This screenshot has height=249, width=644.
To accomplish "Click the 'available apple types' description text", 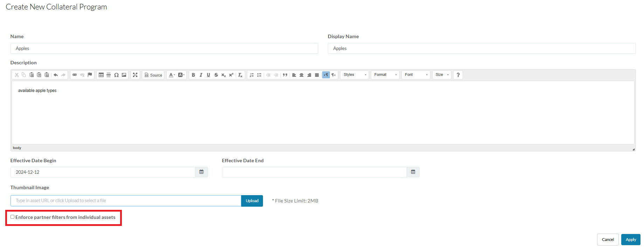I will tap(37, 91).
